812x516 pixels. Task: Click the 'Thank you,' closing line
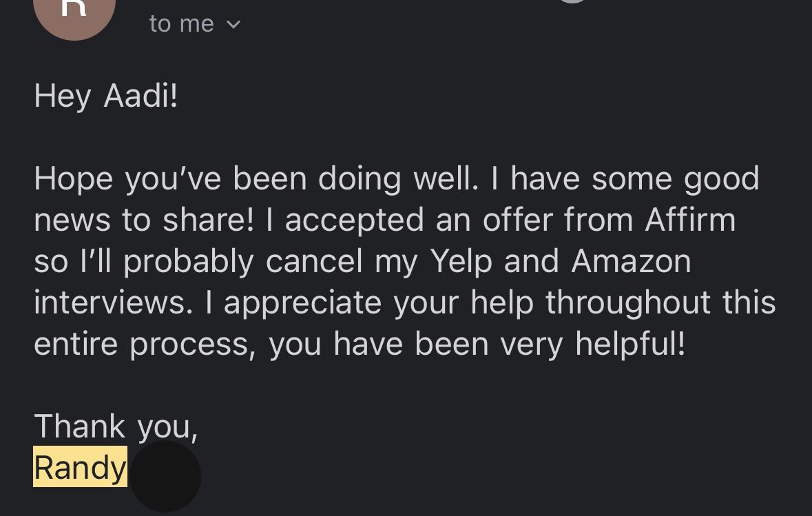(116, 426)
